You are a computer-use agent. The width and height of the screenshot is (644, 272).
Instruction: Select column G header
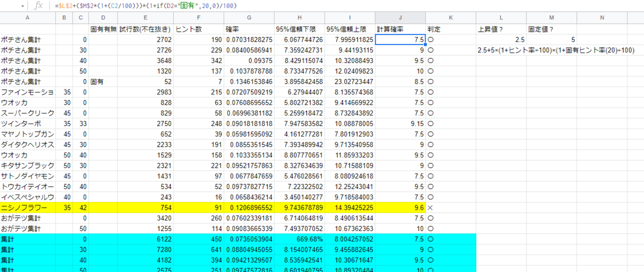tap(249, 18)
